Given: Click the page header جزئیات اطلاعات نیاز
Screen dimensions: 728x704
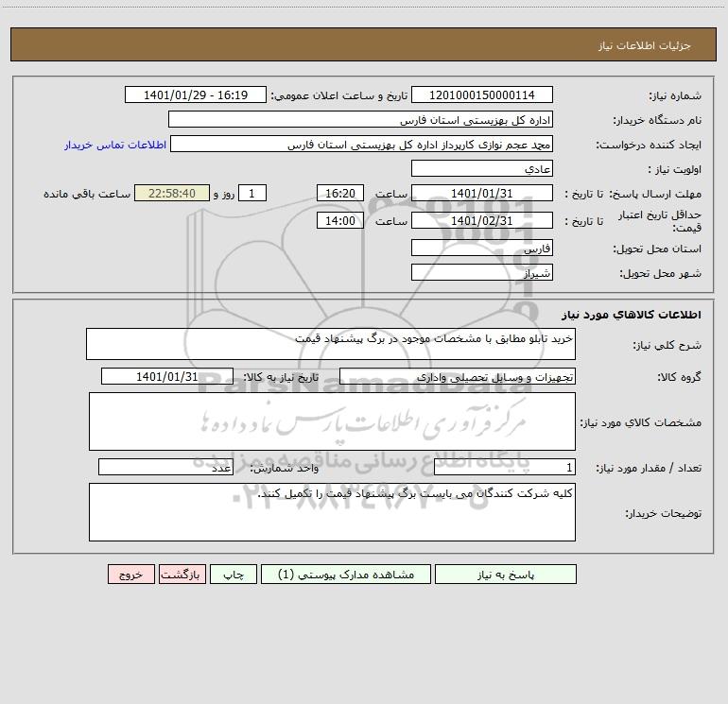Looking at the screenshot, I should click(645, 45).
